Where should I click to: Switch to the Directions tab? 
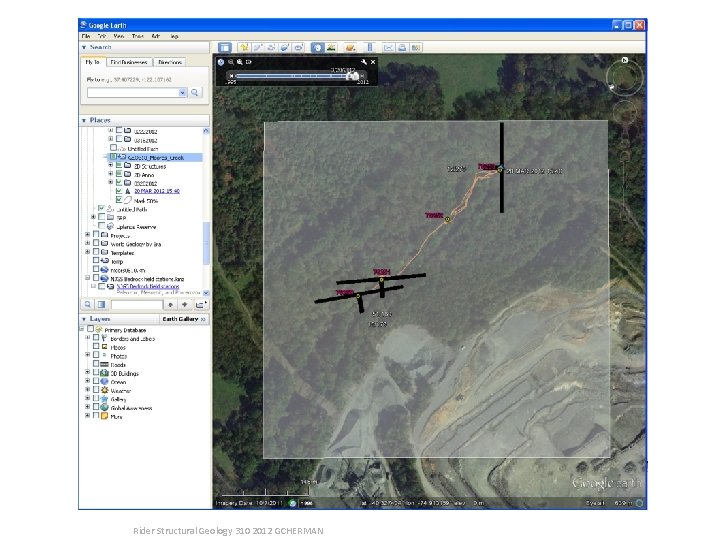(170, 62)
